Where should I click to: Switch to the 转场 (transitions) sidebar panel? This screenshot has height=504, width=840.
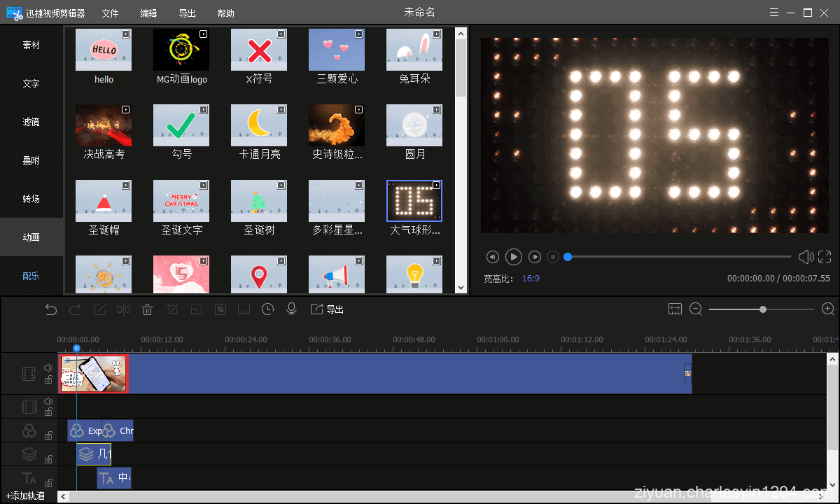tap(31, 199)
